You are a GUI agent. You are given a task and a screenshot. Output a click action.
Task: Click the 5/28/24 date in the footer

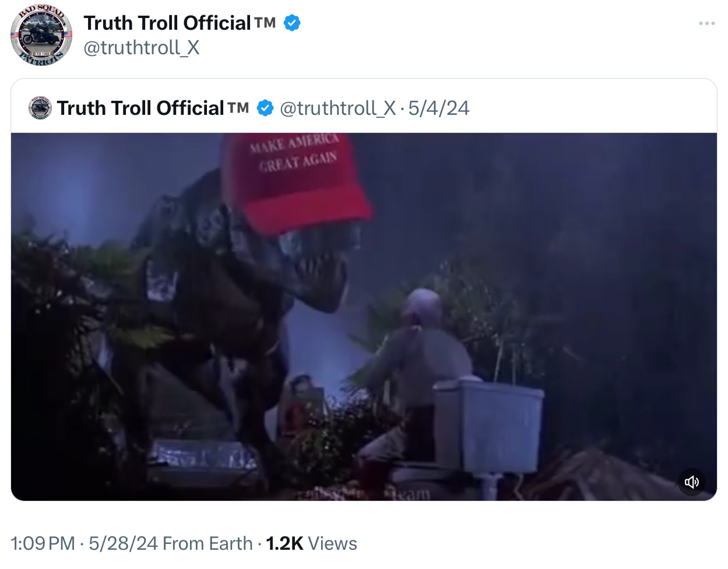[x=123, y=543]
